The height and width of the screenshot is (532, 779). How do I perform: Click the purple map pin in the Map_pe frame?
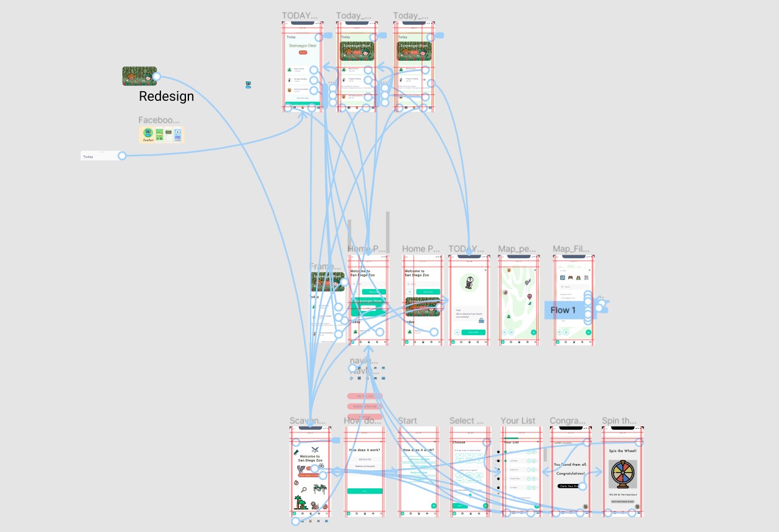[528, 281]
